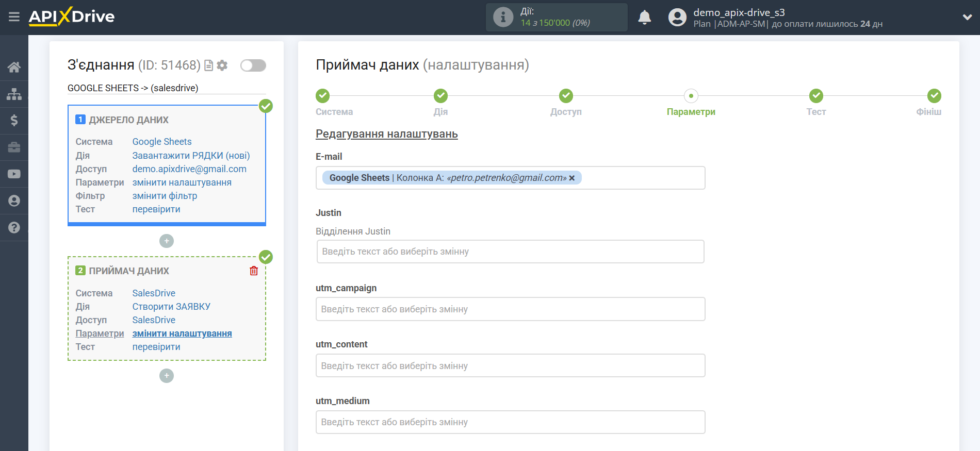This screenshot has height=451, width=980.
Task: Click SalesDrive system link in receiver
Action: (154, 293)
